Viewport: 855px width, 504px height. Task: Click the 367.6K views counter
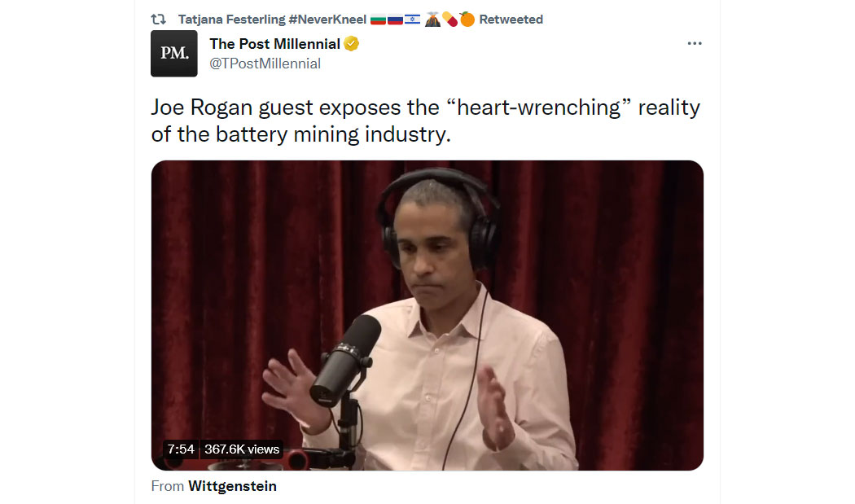242,449
